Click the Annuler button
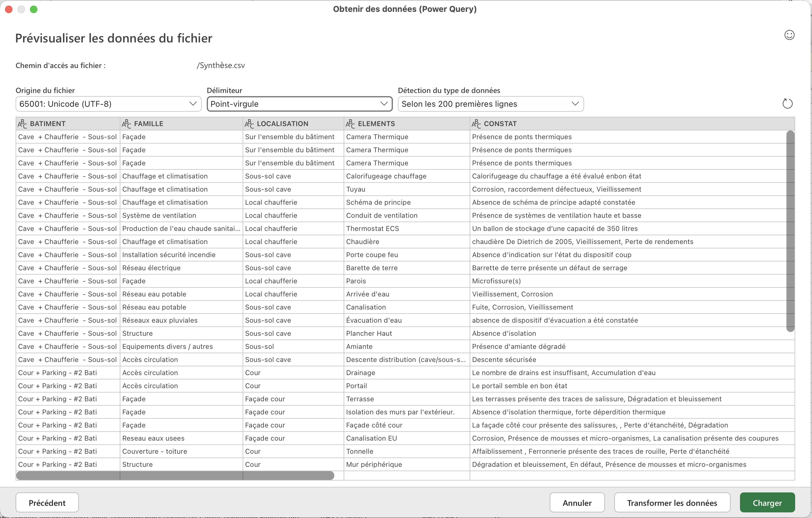 577,503
